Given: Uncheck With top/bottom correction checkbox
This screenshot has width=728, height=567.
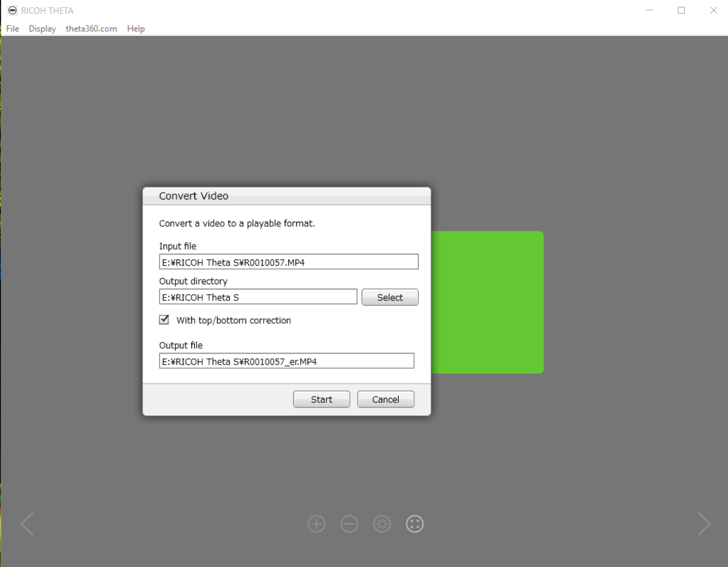Looking at the screenshot, I should tap(164, 320).
